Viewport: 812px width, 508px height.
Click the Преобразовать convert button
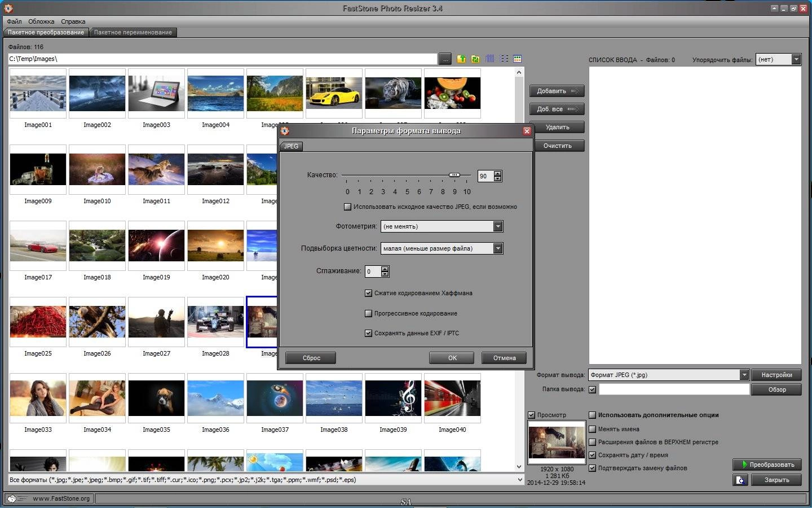pyautogui.click(x=767, y=465)
